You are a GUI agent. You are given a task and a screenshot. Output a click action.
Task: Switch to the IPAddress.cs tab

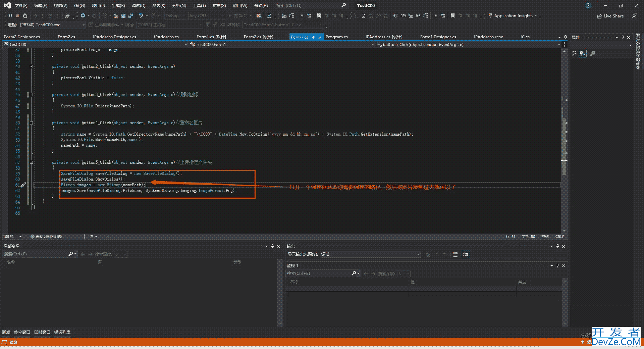click(166, 37)
